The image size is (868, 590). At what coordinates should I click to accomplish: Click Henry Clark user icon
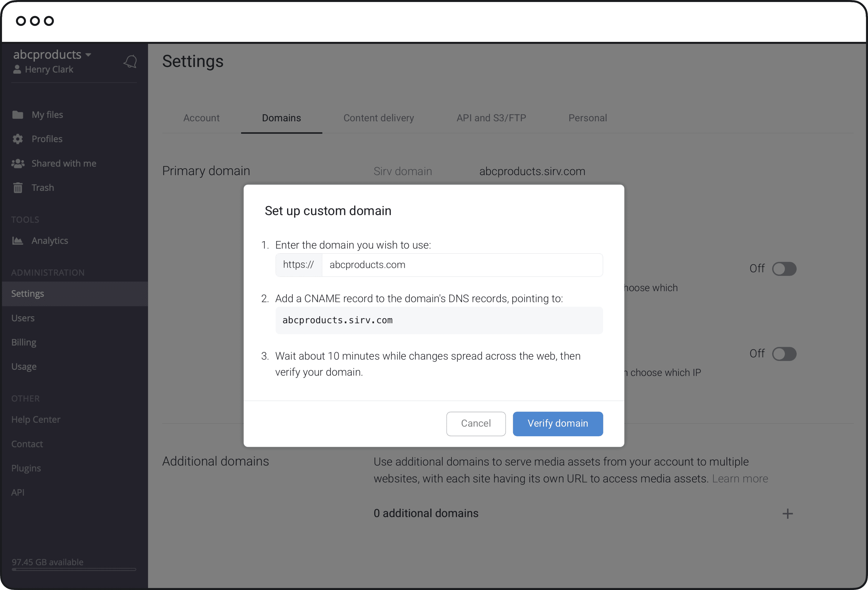coord(17,70)
